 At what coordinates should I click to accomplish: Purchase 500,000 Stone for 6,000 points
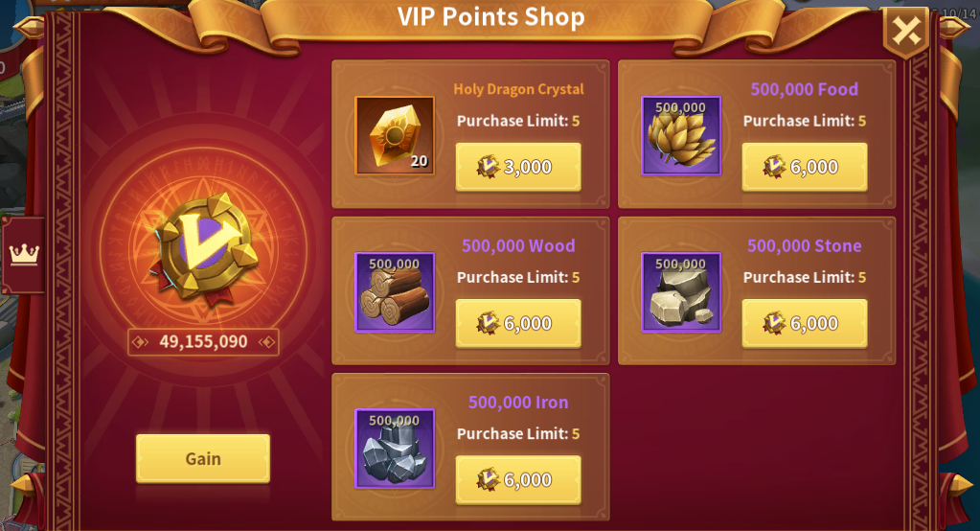(x=805, y=323)
